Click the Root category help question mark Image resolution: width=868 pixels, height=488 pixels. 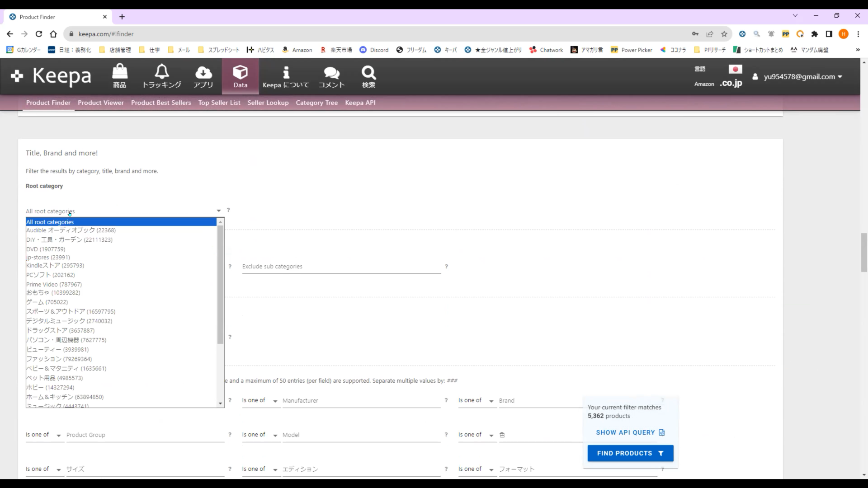[x=228, y=210]
